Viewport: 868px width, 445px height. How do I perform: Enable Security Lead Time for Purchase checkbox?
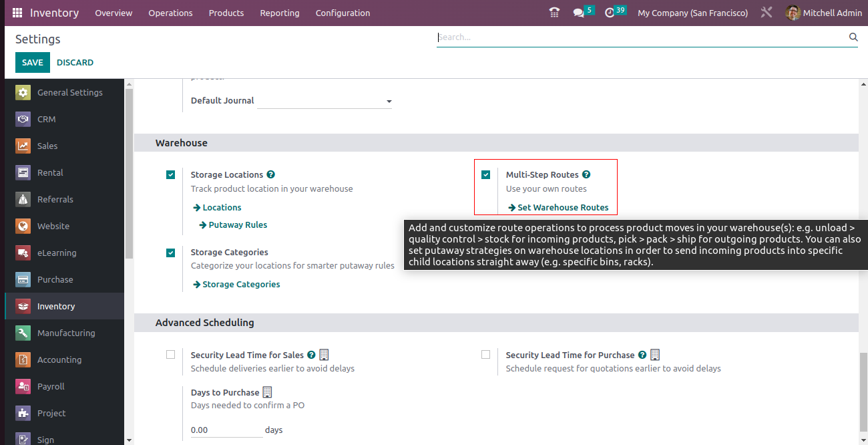click(486, 355)
